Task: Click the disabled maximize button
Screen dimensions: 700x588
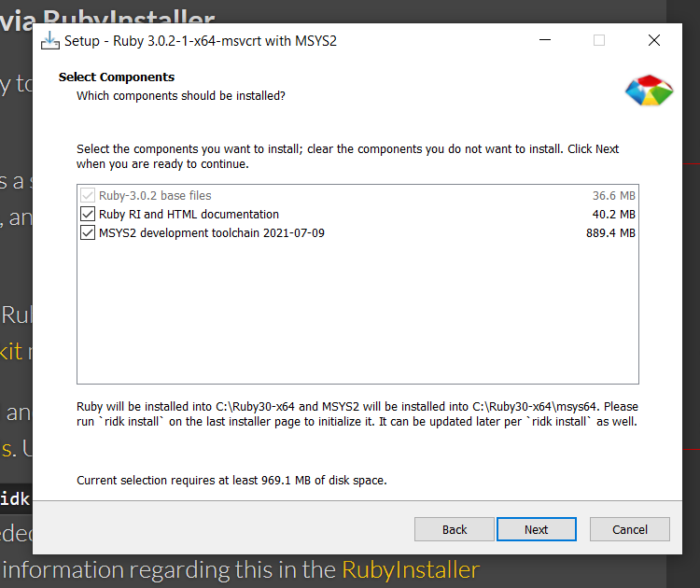Action: [599, 40]
